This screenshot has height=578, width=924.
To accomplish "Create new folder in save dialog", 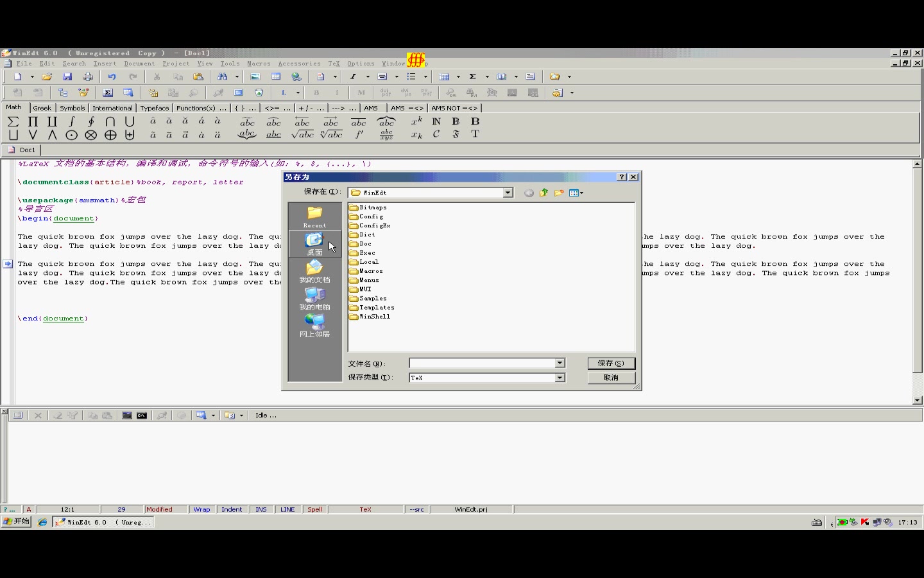I will 559,193.
